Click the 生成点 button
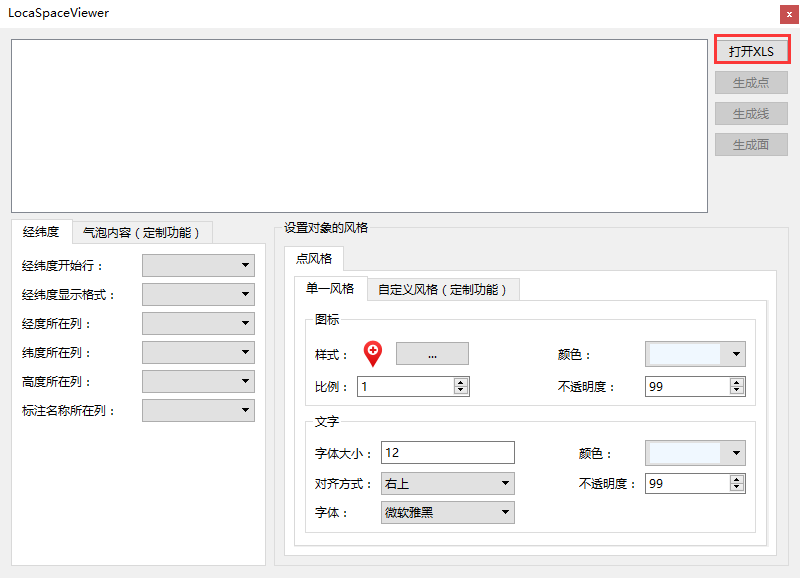This screenshot has height=578, width=800. [x=751, y=83]
